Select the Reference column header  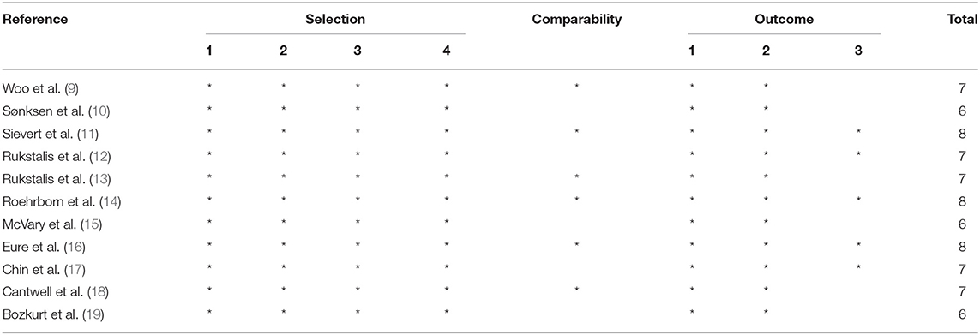tap(34, 20)
